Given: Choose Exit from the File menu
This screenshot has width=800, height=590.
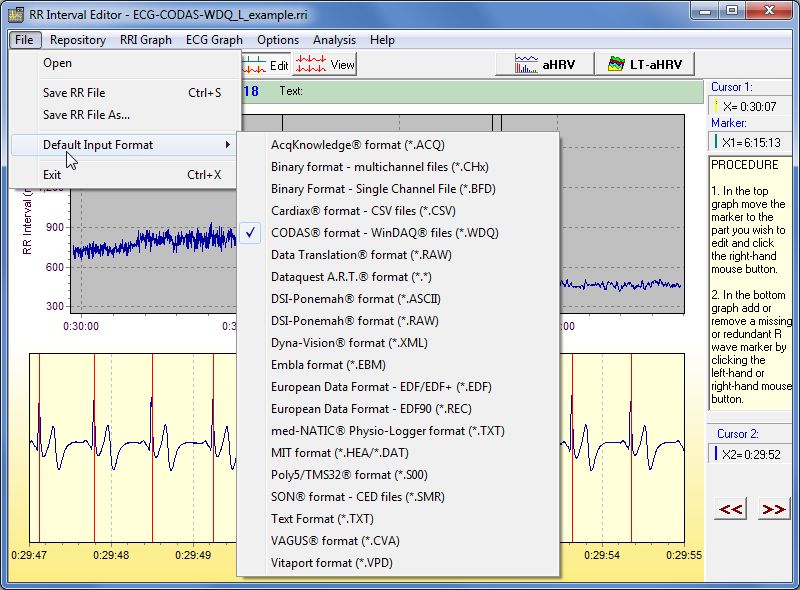Looking at the screenshot, I should coord(52,175).
